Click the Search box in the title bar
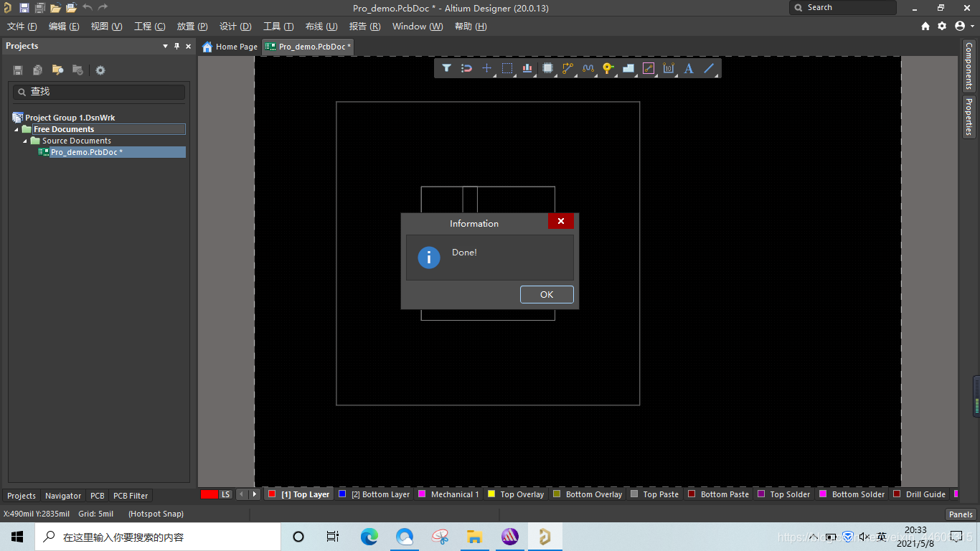980x551 pixels. pos(843,7)
